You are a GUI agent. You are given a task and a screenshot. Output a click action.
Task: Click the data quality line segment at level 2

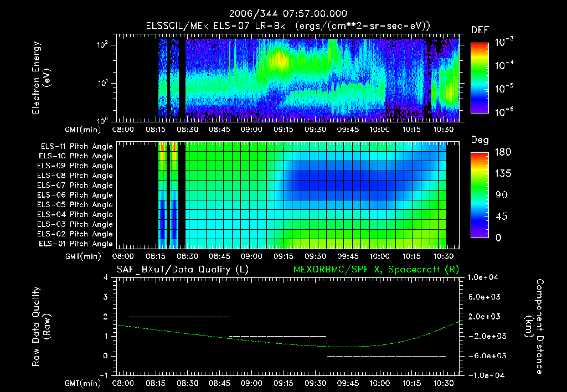[179, 317]
